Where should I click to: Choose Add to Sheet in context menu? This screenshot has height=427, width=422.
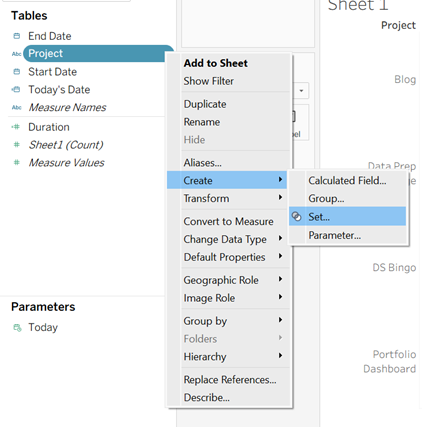[216, 63]
